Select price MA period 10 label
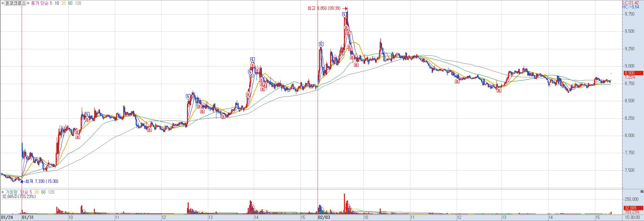644x221 pixels. pos(57,3)
